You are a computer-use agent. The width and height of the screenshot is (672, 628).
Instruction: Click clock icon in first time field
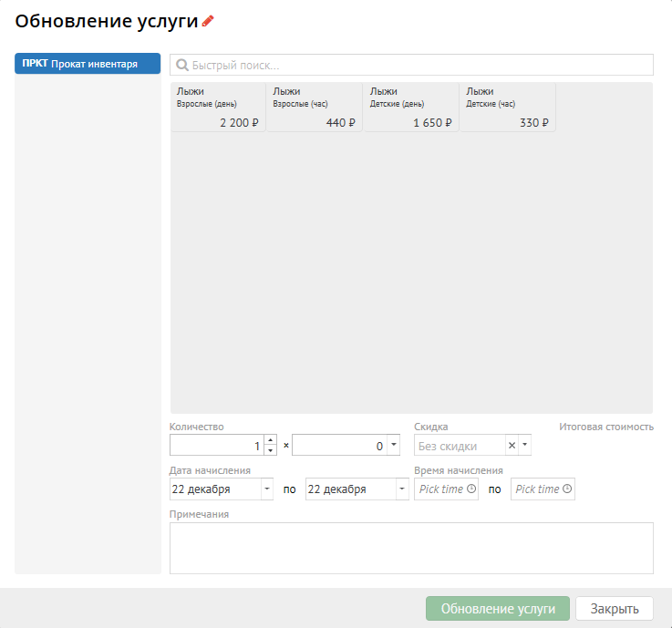(471, 489)
